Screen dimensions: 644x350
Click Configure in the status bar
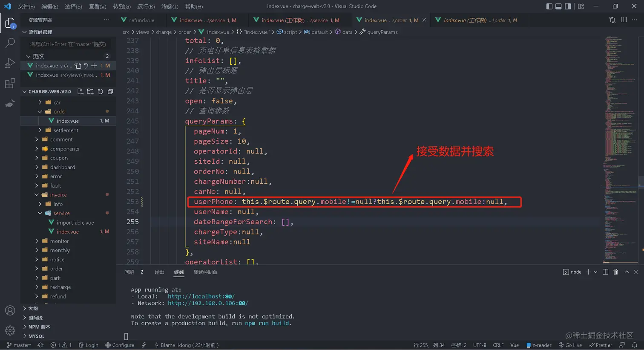[120, 345]
